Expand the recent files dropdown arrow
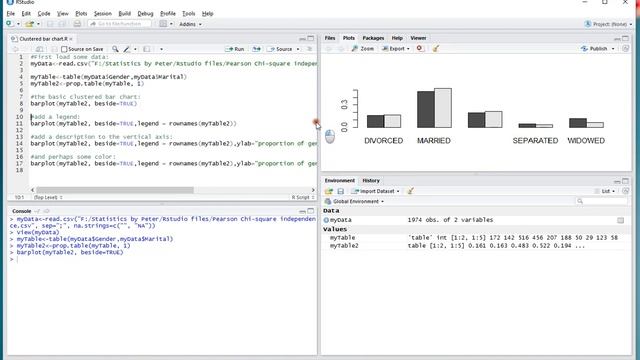 pyautogui.click(x=38, y=24)
